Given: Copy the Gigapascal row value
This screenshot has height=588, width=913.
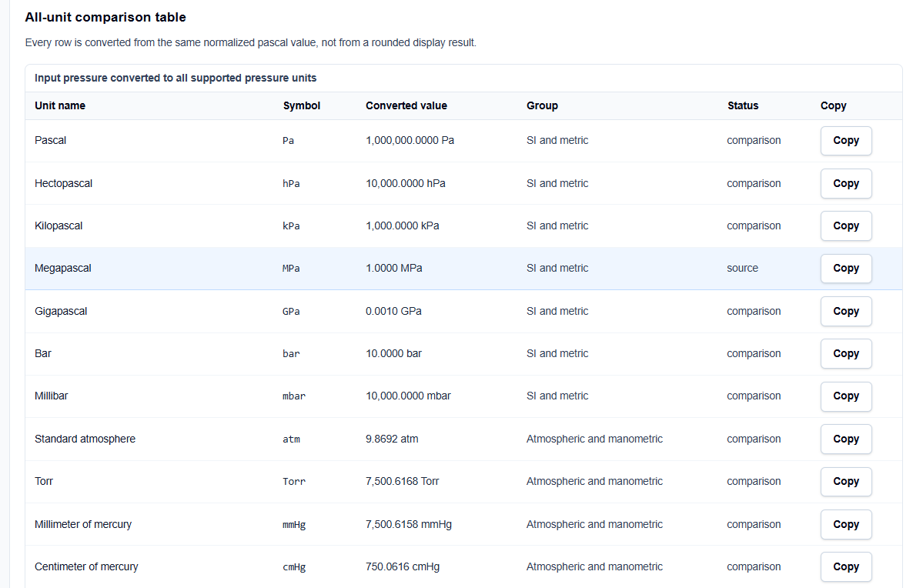Looking at the screenshot, I should 845,312.
